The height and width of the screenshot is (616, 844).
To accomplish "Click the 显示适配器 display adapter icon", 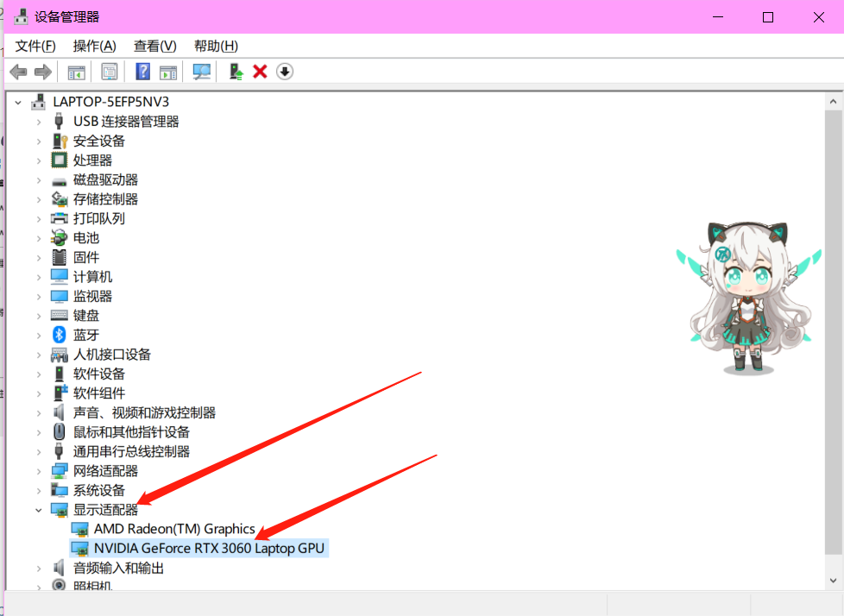I will click(60, 510).
